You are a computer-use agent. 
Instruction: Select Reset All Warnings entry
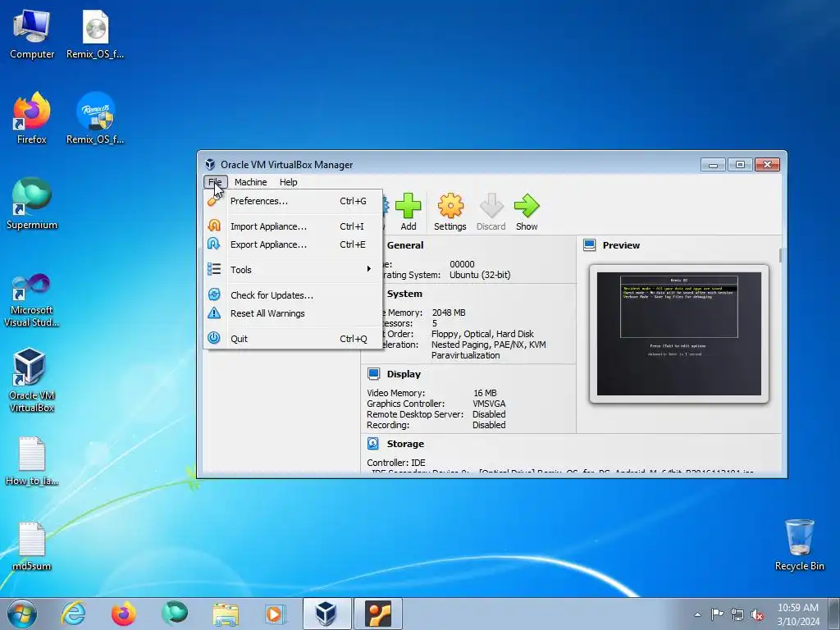(293, 313)
